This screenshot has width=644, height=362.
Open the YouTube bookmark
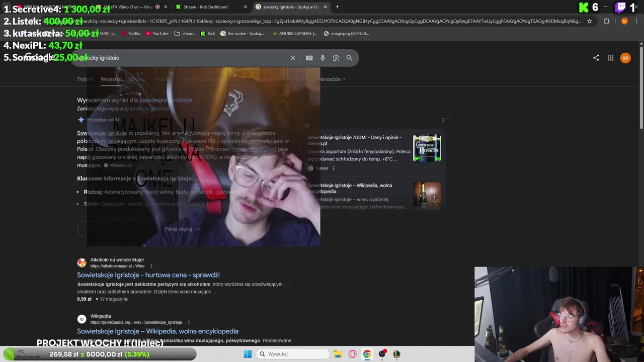pos(157,34)
